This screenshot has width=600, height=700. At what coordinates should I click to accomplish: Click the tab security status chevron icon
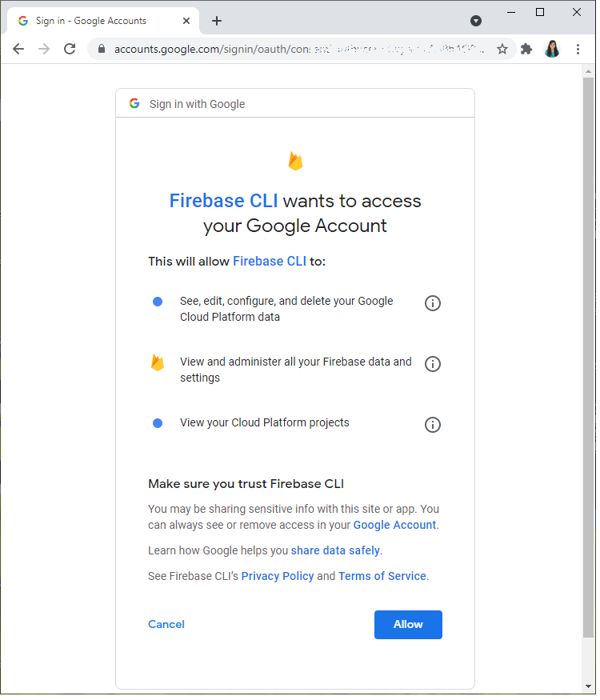click(x=476, y=21)
